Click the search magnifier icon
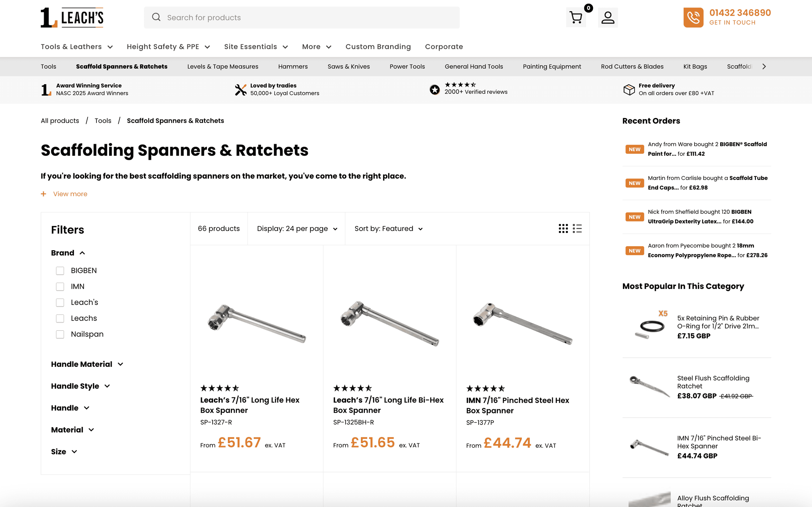The height and width of the screenshot is (507, 812). pos(156,17)
